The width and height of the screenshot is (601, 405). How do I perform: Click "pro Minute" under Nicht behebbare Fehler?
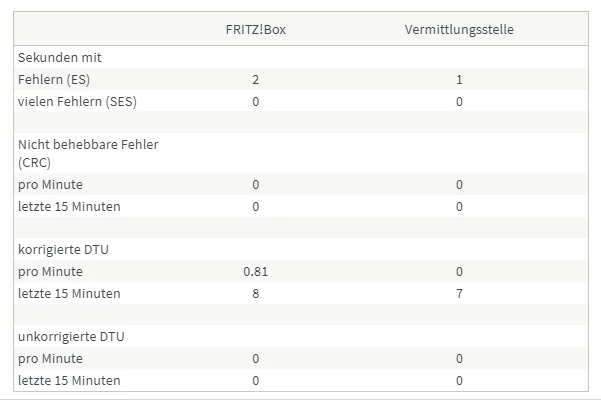pyautogui.click(x=51, y=185)
